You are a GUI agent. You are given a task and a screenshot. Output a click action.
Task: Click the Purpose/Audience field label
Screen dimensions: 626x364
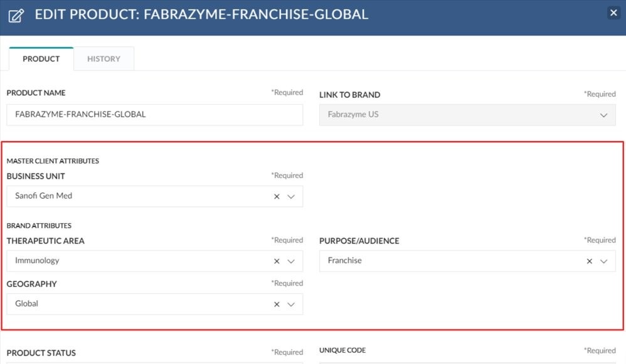point(359,241)
